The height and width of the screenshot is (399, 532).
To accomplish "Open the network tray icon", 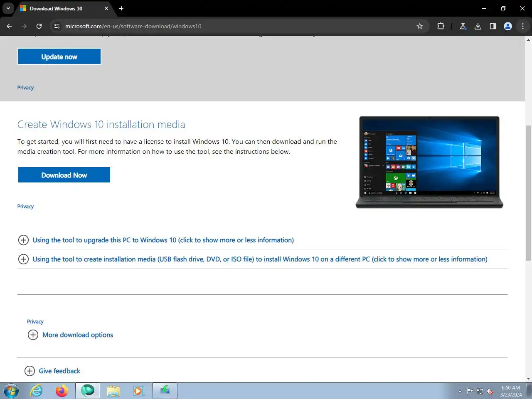I will (480, 391).
